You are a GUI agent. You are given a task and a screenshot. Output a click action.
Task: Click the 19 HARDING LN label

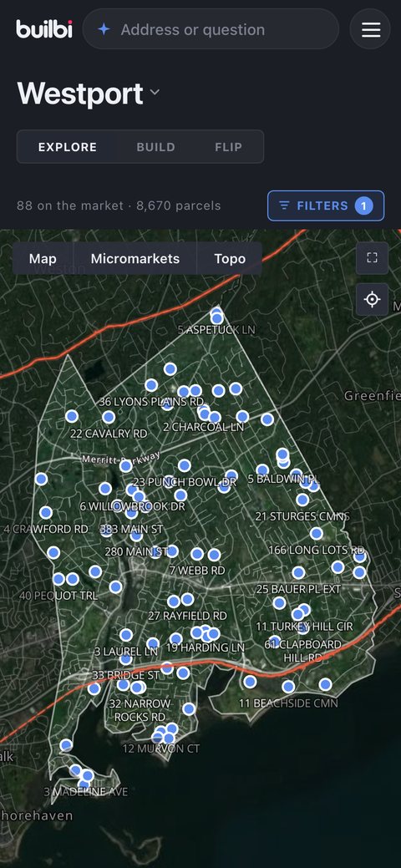(x=205, y=647)
